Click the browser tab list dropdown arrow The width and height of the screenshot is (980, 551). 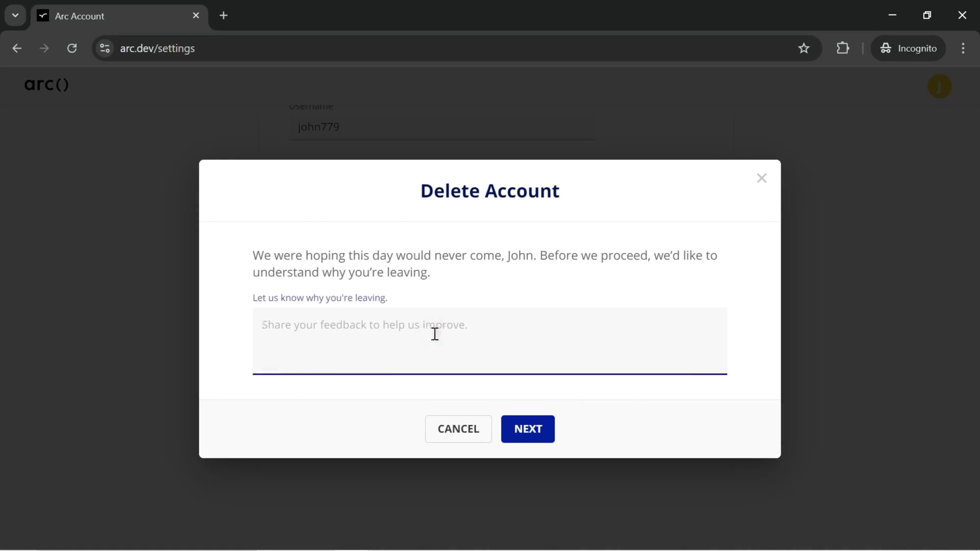pos(15,15)
